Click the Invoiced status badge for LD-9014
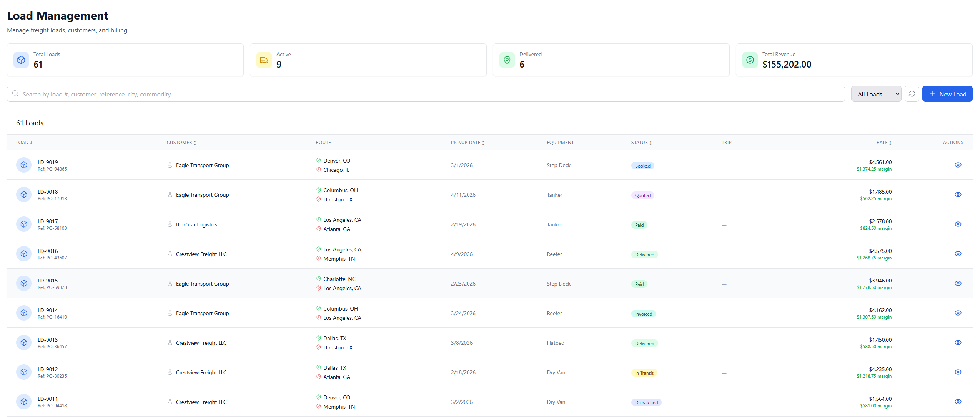This screenshot has width=980, height=417. tap(644, 314)
